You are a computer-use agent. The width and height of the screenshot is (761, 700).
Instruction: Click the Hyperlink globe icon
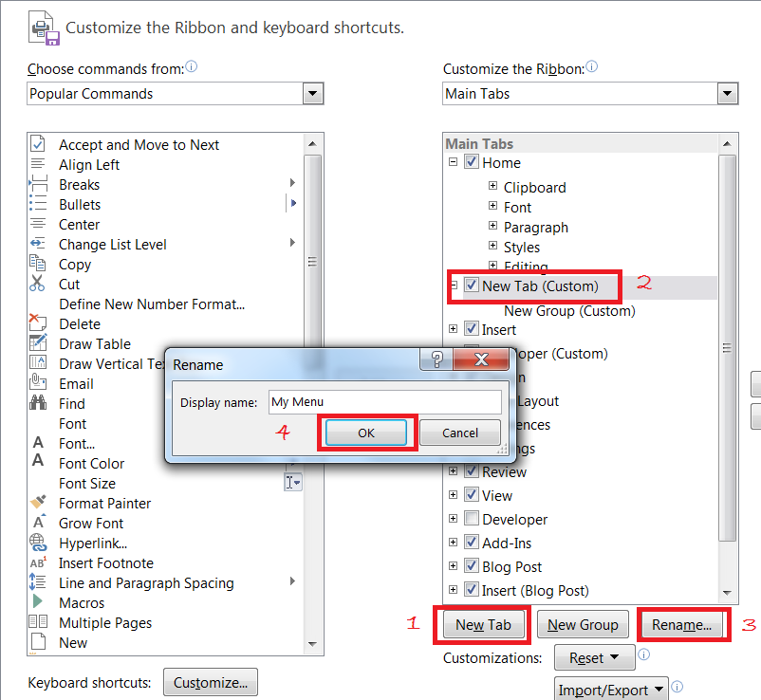pyautogui.click(x=38, y=543)
